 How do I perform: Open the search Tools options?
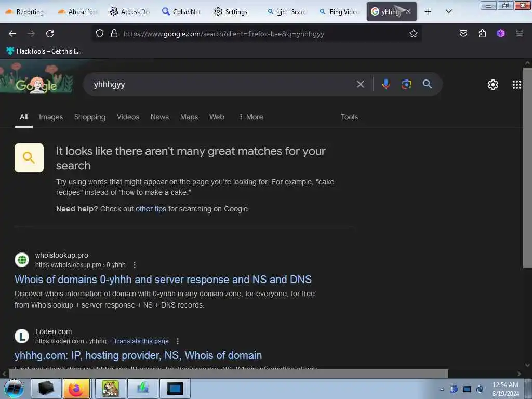pos(349,117)
